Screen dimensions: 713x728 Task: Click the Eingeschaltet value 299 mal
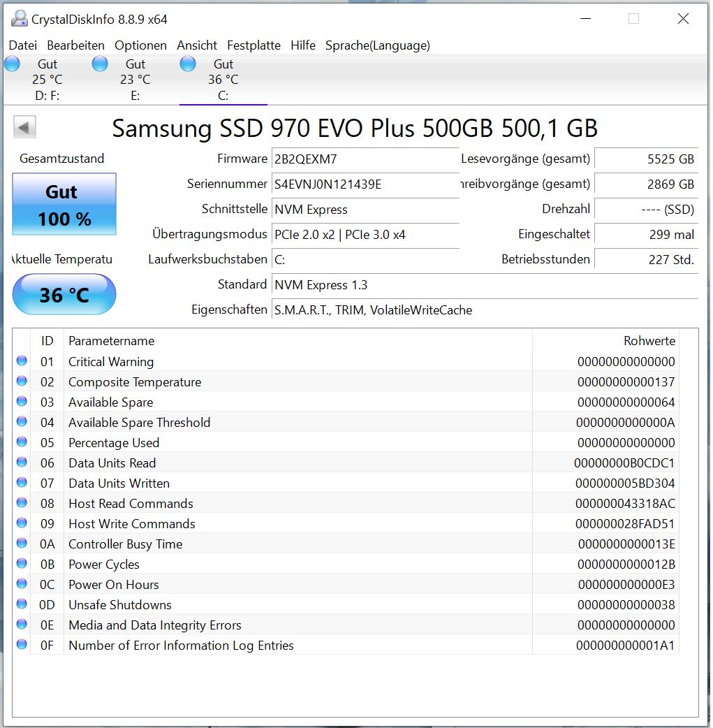[x=647, y=235]
